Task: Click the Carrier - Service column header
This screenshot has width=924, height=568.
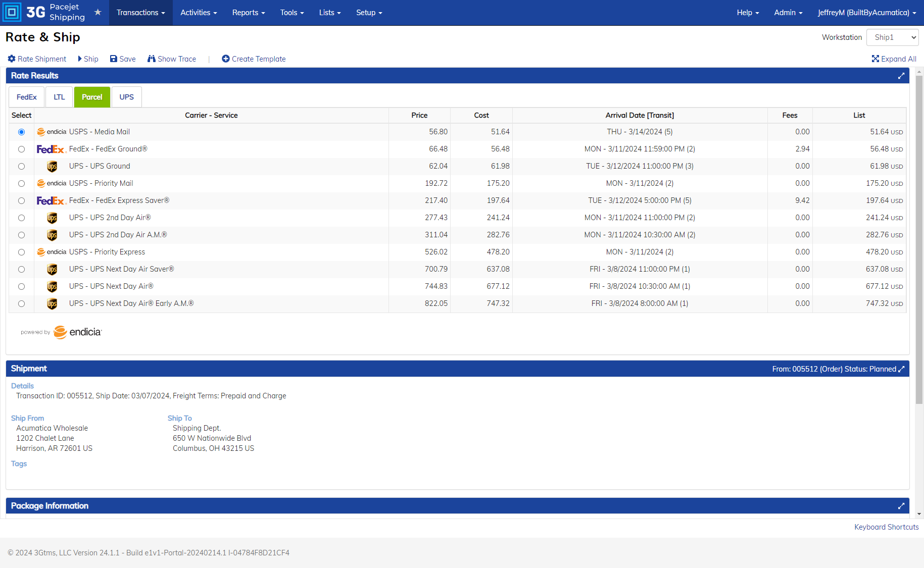Action: pyautogui.click(x=211, y=115)
